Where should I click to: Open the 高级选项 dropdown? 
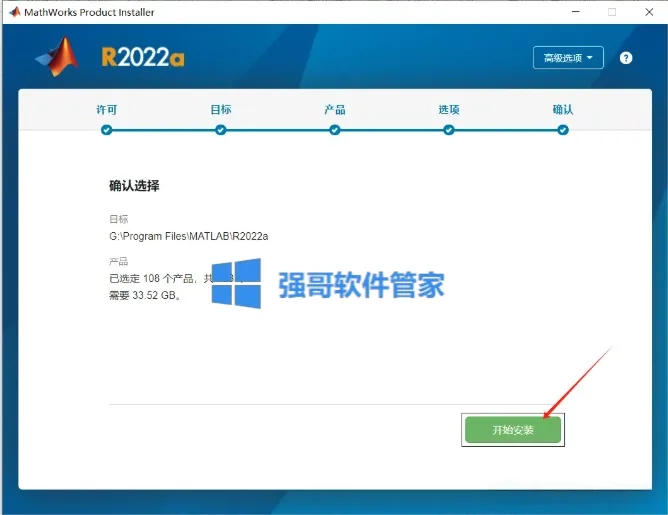pyautogui.click(x=568, y=58)
